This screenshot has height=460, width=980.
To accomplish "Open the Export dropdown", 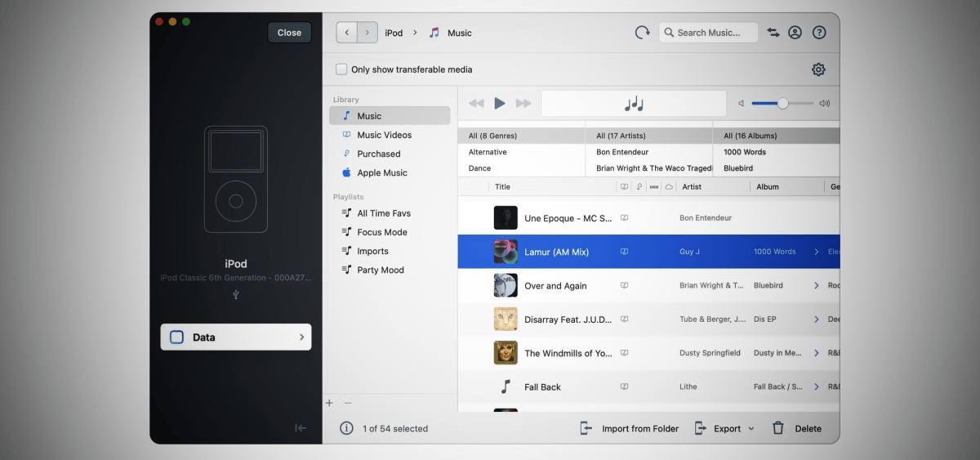I will click(x=724, y=428).
